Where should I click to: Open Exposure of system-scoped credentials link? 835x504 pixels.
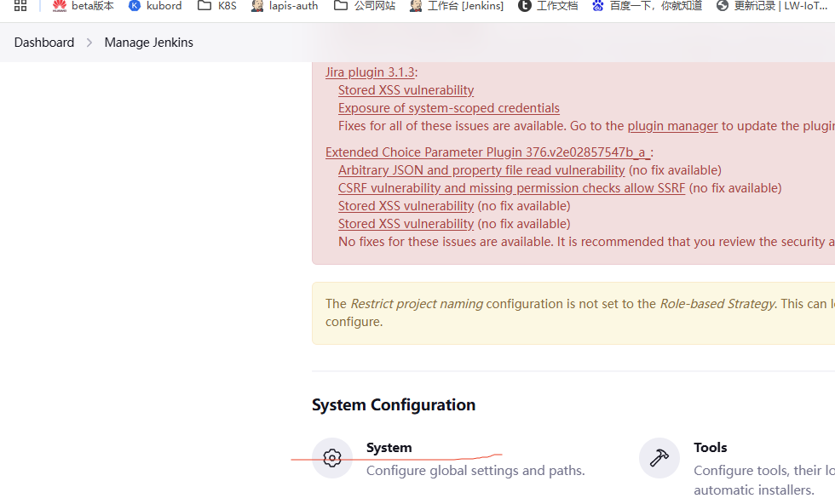pos(449,108)
